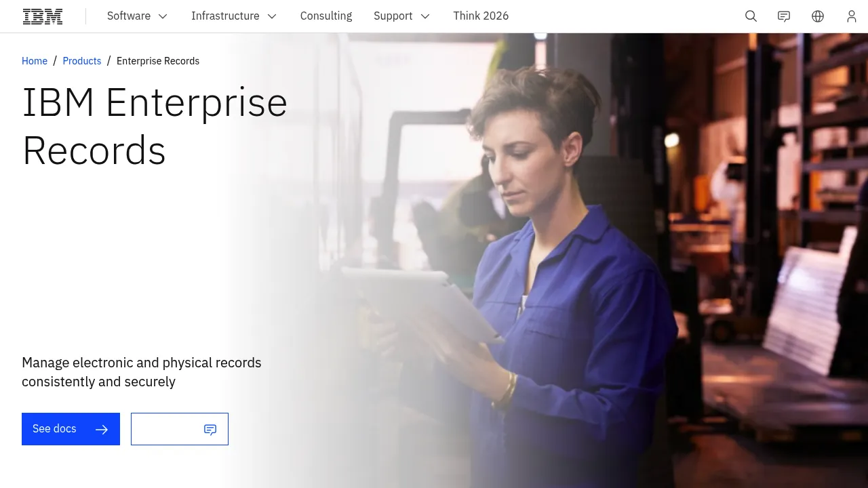Open the chat icon in header
Screen dimensions: 868x488
click(784, 16)
